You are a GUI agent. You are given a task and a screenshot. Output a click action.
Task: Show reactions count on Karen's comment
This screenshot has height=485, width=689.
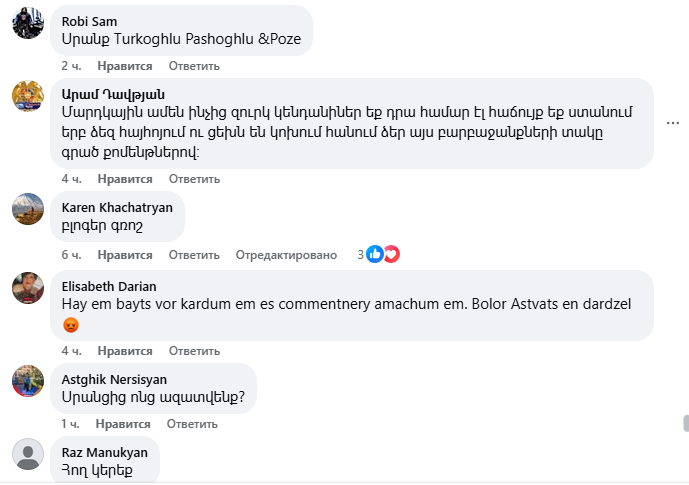pos(361,255)
